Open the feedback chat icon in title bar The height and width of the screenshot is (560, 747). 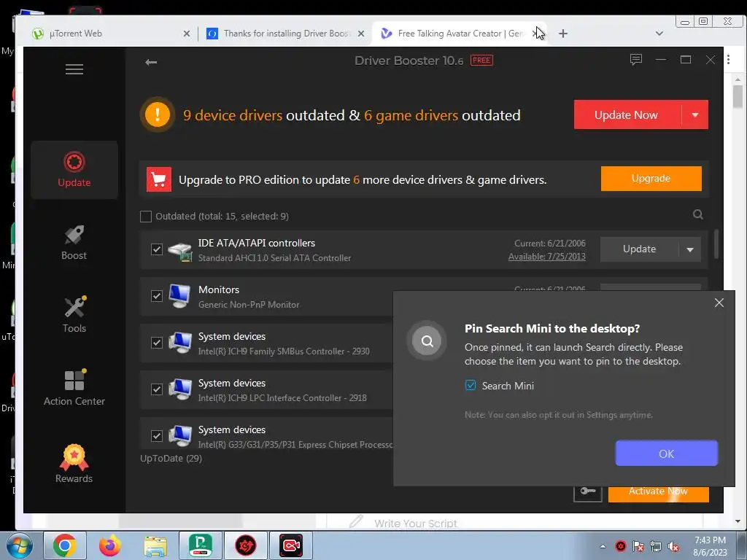click(x=635, y=60)
